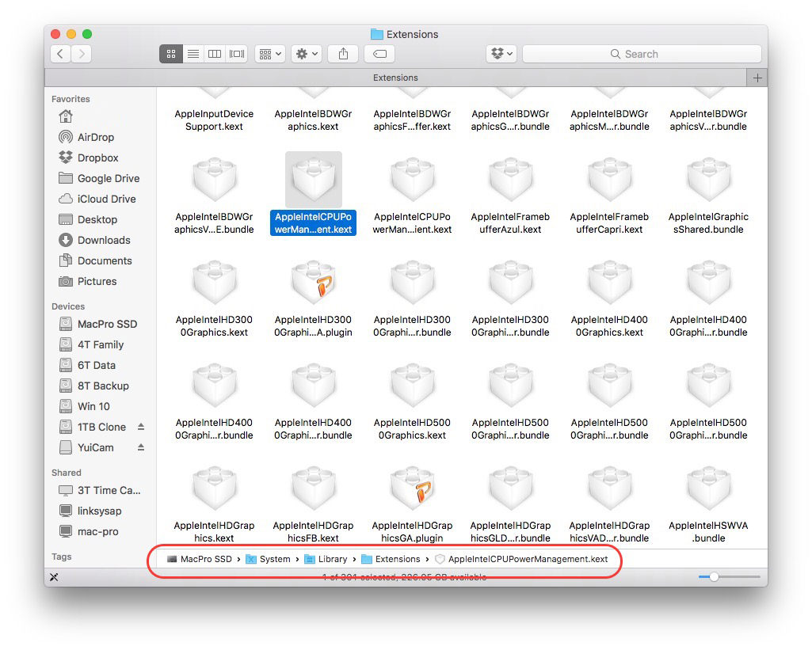Click Library in the path bar
Screen dimensions: 812x650
click(x=326, y=559)
